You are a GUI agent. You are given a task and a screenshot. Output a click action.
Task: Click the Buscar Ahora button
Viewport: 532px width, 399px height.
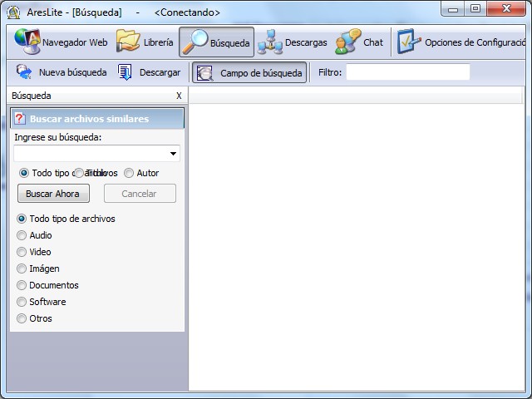coord(53,194)
